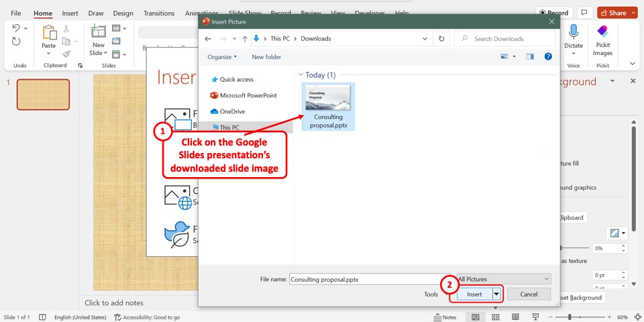Click New folder in the dialog

(266, 56)
